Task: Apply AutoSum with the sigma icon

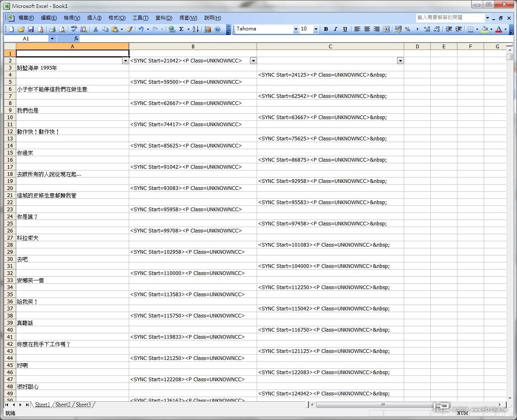Action: pyautogui.click(x=182, y=29)
